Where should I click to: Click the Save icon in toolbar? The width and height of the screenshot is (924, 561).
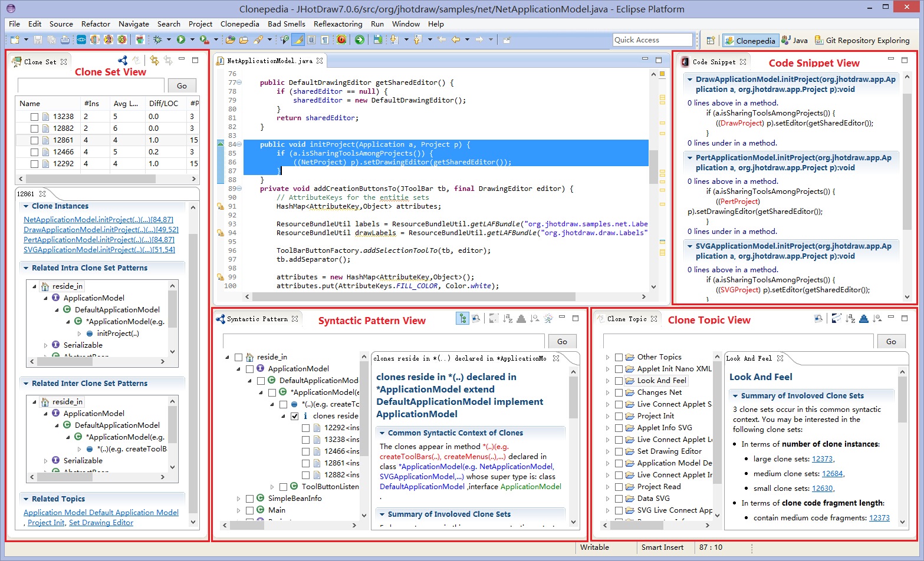pos(38,39)
